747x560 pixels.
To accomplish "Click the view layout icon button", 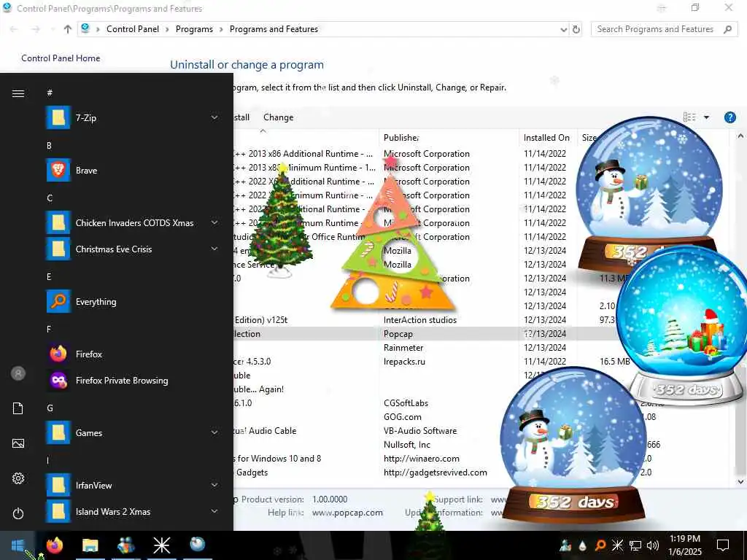I will coord(689,117).
